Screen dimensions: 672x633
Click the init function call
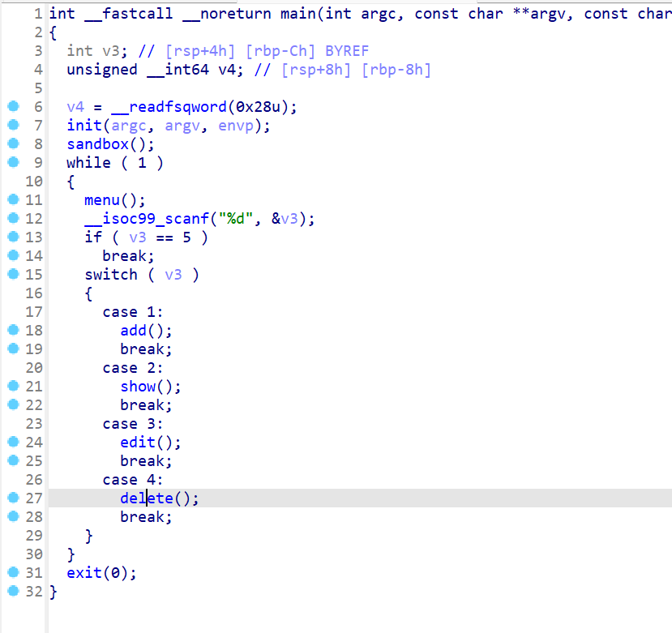(x=84, y=126)
